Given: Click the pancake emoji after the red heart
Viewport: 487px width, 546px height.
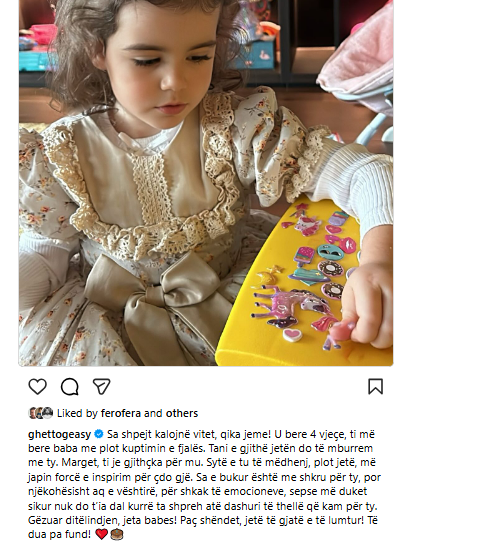Looking at the screenshot, I should (x=117, y=534).
